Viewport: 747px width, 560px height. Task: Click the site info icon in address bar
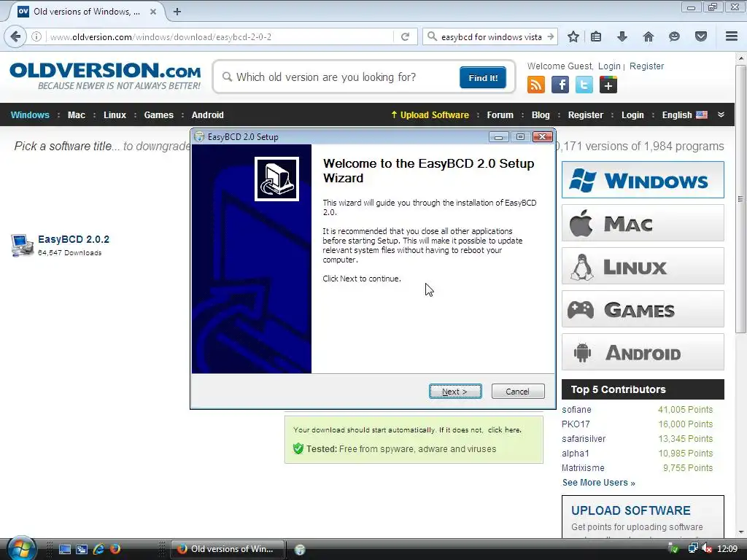click(x=36, y=36)
